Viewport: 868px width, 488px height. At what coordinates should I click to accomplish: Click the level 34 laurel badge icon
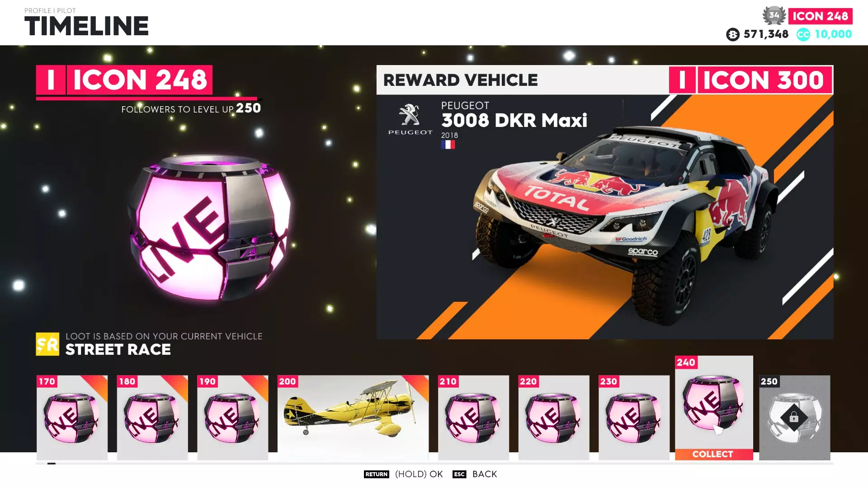(774, 15)
